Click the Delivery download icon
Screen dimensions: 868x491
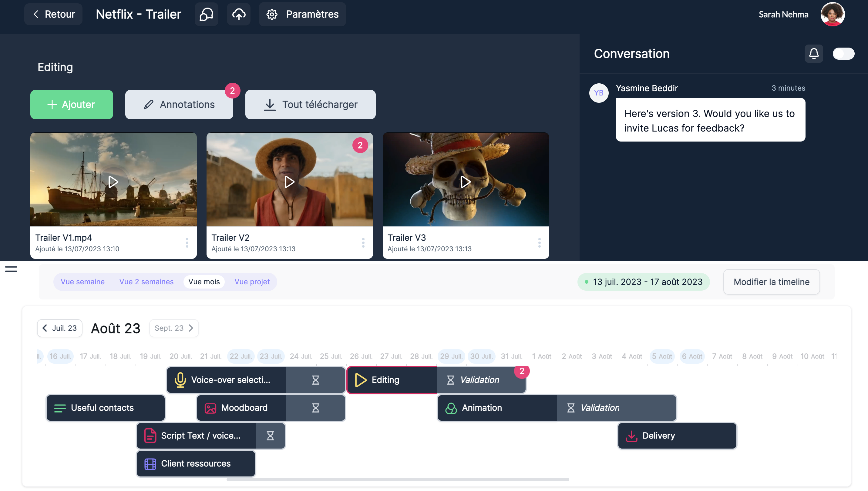click(631, 436)
